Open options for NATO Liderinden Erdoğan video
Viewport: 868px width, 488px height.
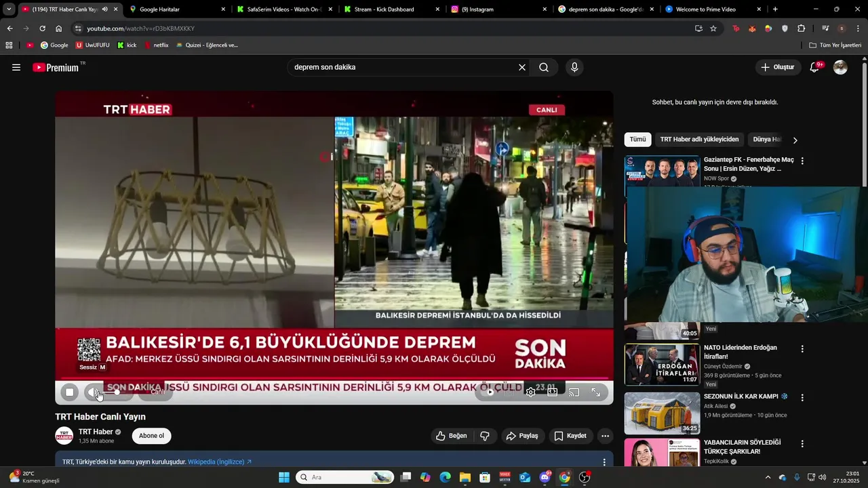pyautogui.click(x=802, y=349)
